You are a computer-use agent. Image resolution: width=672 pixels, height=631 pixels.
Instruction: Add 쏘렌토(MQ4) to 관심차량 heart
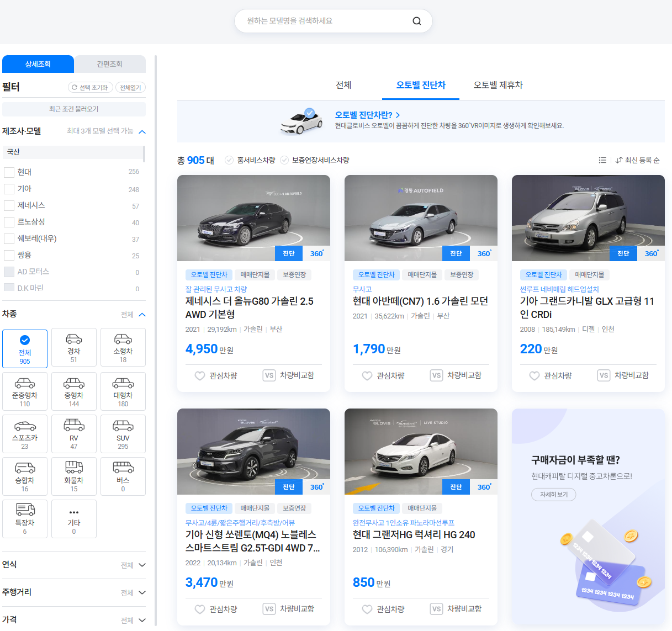point(200,609)
